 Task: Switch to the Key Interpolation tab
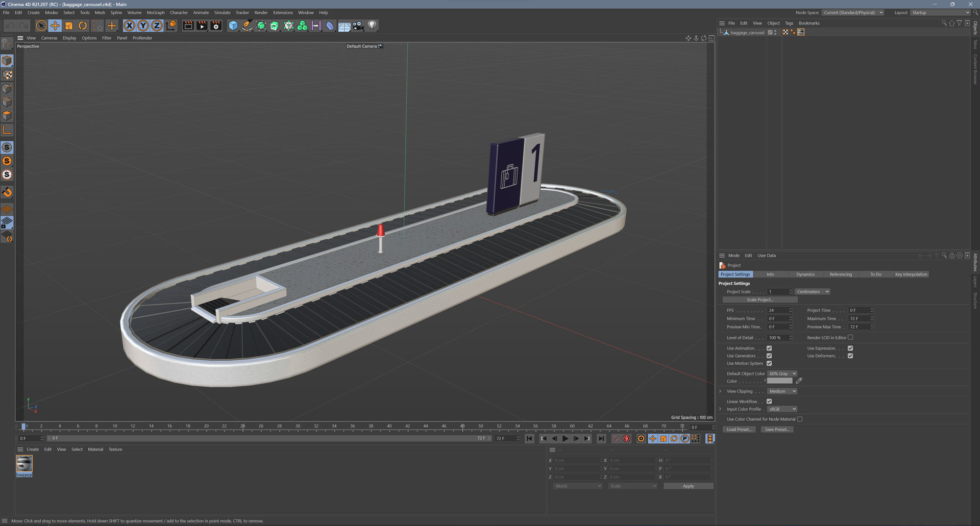point(911,274)
